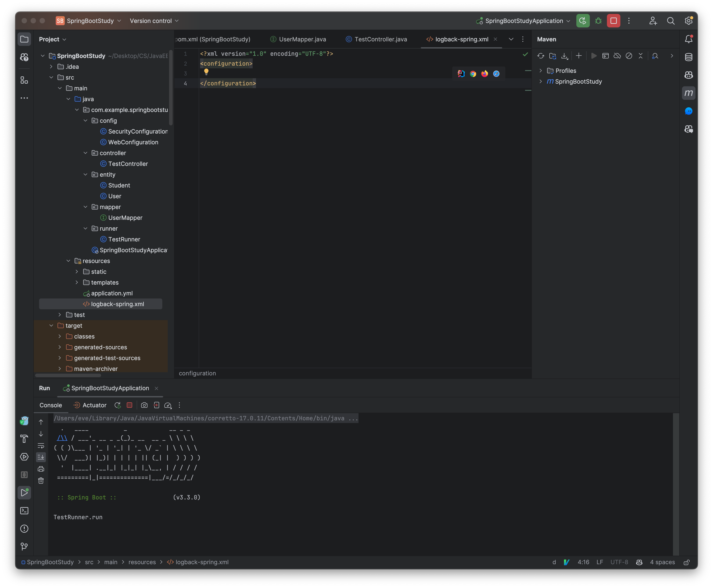The width and height of the screenshot is (713, 588).
Task: Collapse all nodes in Maven panel
Action: (x=640, y=56)
